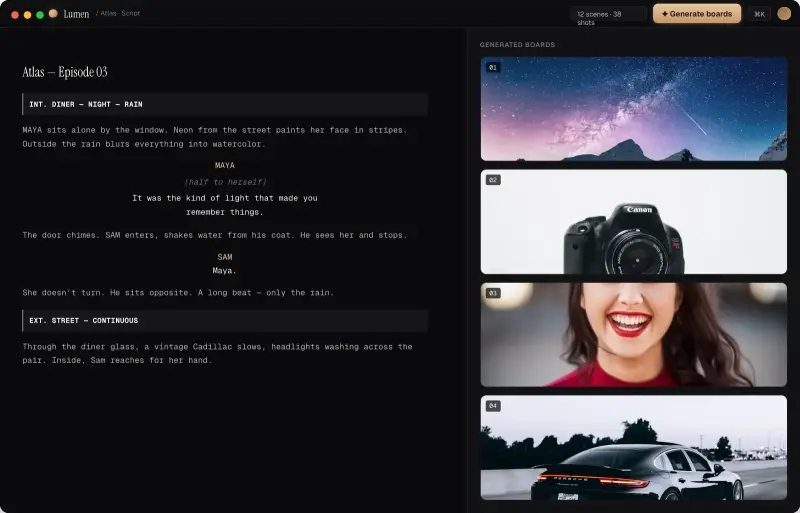Screen dimensions: 800x513
Task: Click the Lumen app logo icon
Action: pos(53,13)
